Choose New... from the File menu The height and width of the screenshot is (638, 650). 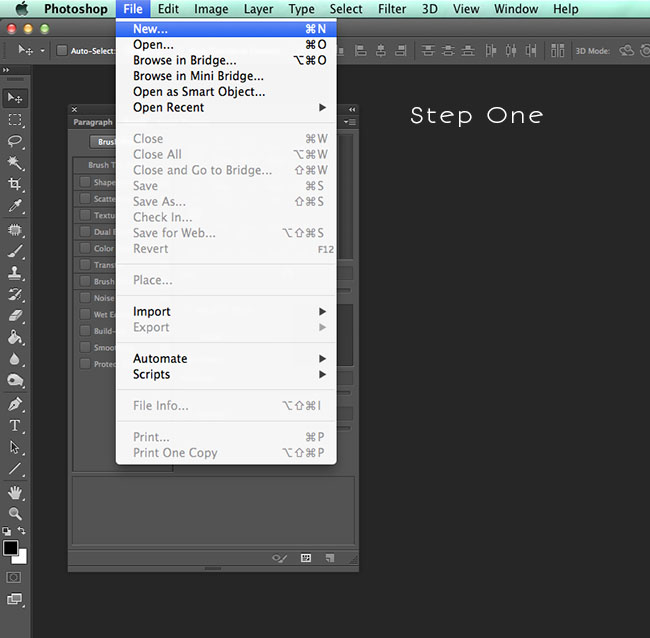[x=226, y=29]
